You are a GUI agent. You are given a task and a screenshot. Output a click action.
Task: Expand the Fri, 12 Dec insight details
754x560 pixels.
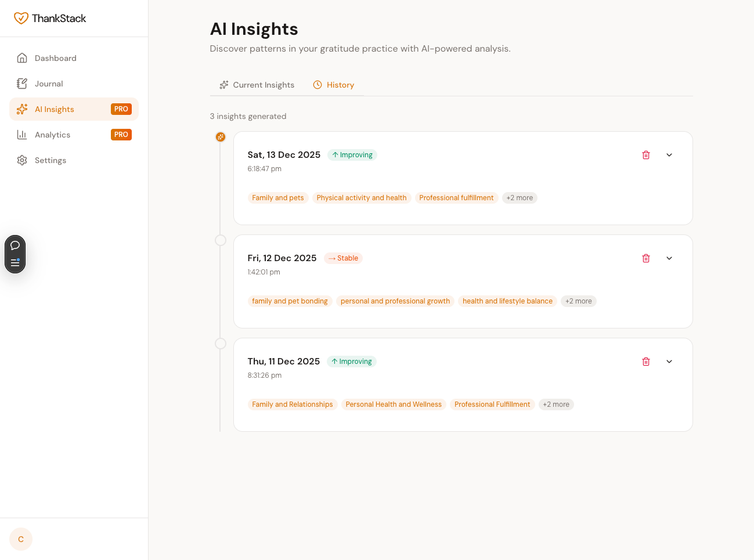coord(669,258)
